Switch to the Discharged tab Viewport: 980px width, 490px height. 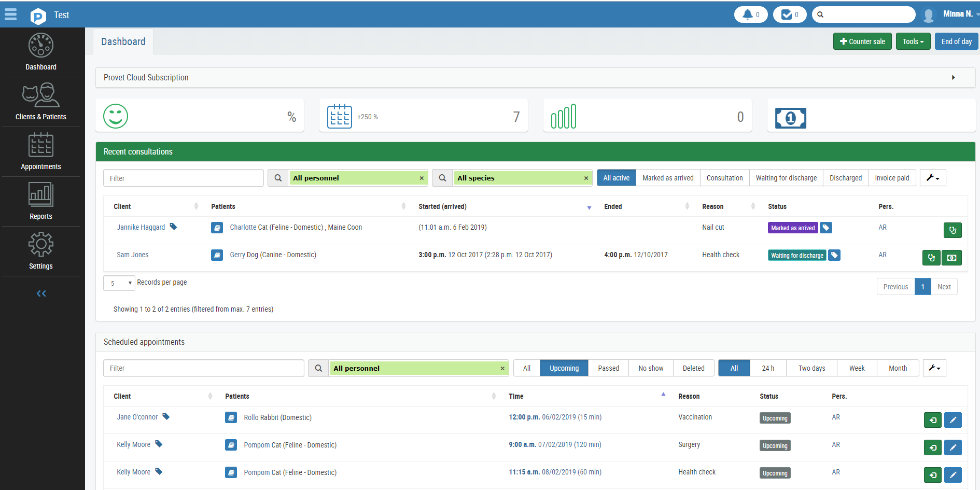click(x=845, y=177)
